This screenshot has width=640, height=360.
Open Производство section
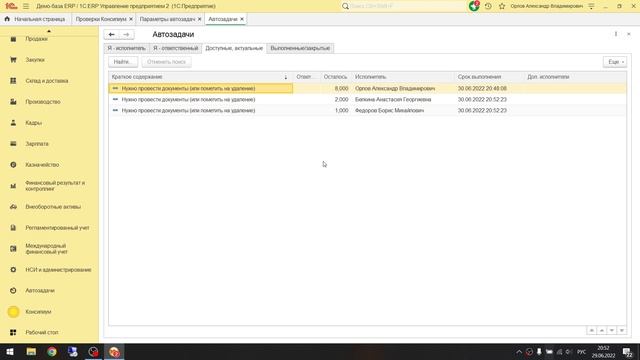(x=42, y=102)
